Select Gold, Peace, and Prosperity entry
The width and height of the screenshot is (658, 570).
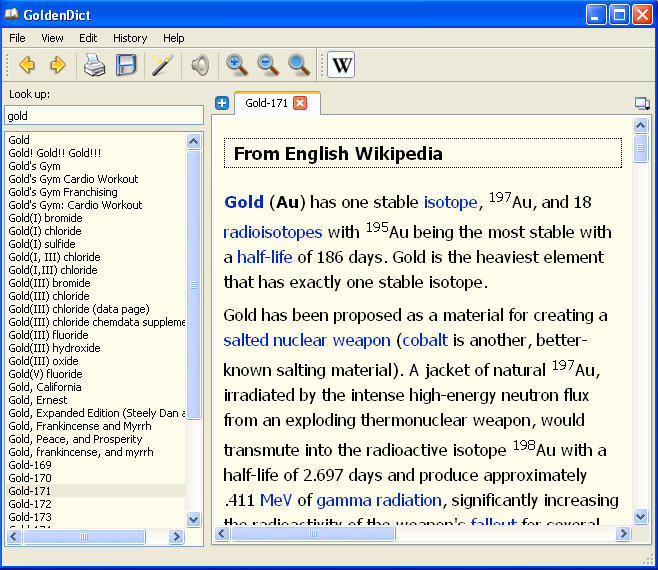pyautogui.click(x=96, y=439)
